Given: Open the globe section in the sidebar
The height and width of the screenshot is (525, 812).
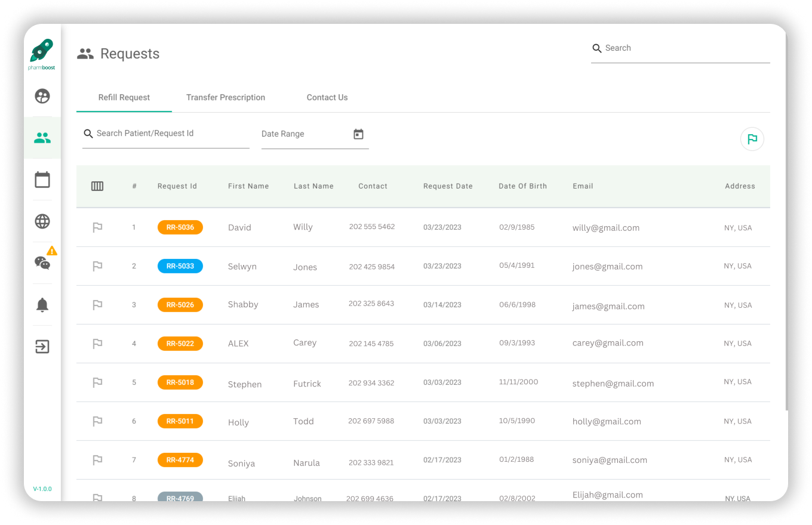Looking at the screenshot, I should (42, 221).
